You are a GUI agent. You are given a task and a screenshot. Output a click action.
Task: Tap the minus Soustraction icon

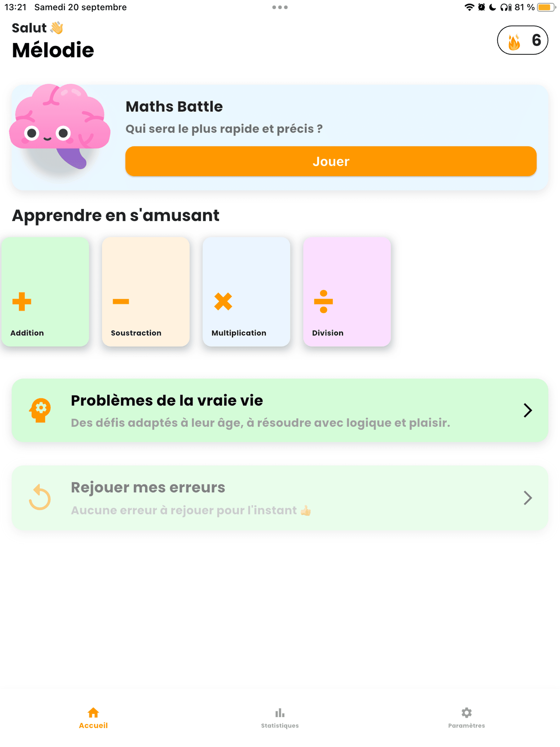coord(121,301)
